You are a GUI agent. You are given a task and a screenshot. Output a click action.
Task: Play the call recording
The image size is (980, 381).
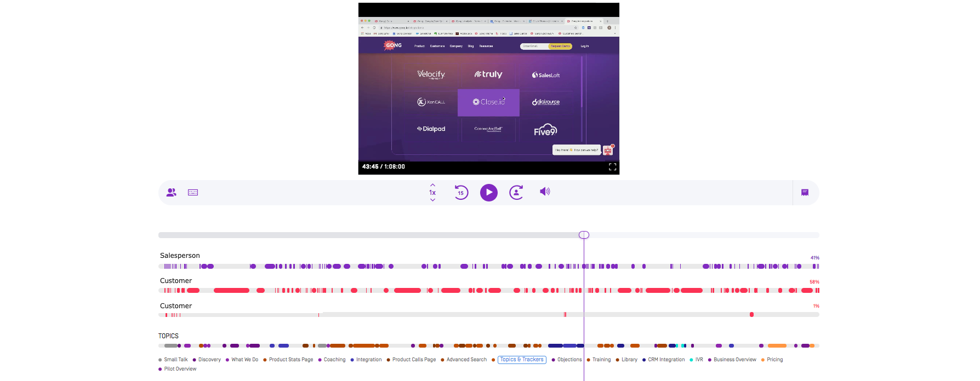point(489,193)
